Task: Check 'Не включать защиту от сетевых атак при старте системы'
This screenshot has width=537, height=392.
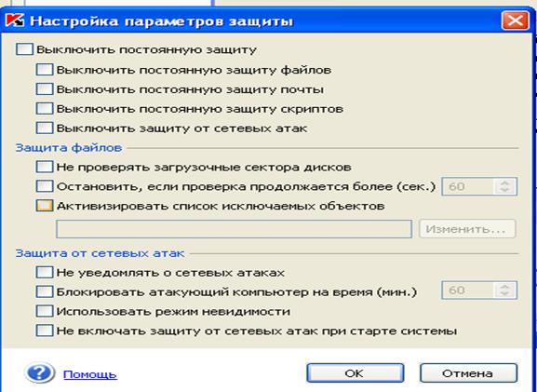Action: coord(45,331)
